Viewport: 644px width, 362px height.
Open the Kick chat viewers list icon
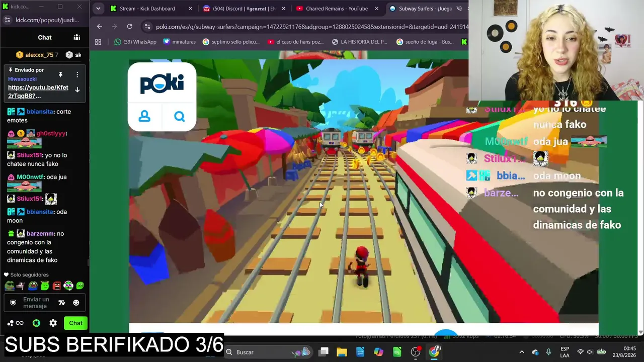pos(76,37)
